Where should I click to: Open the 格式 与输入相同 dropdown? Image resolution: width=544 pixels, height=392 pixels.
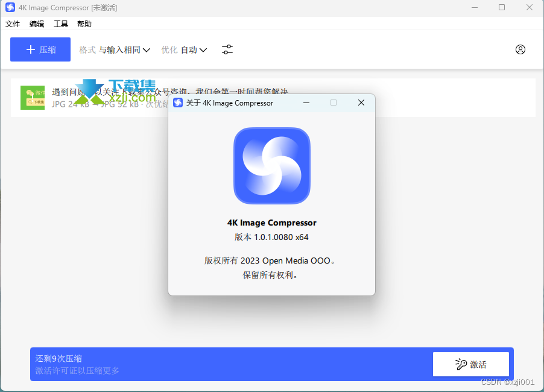click(115, 50)
